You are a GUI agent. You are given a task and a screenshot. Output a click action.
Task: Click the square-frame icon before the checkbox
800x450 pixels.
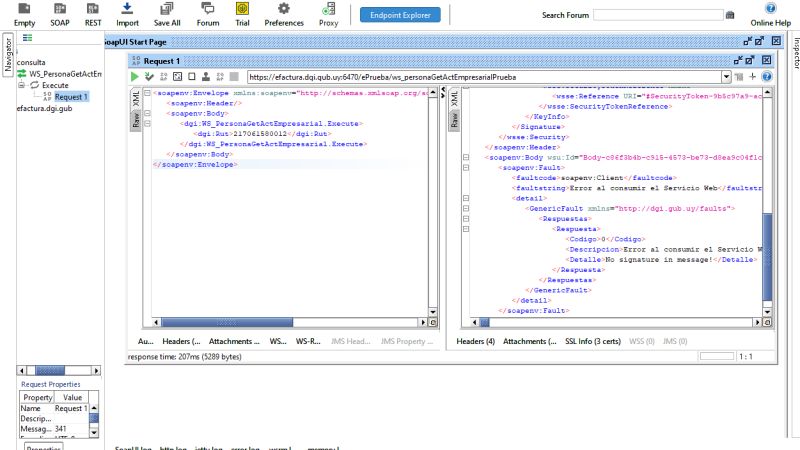[x=178, y=77]
